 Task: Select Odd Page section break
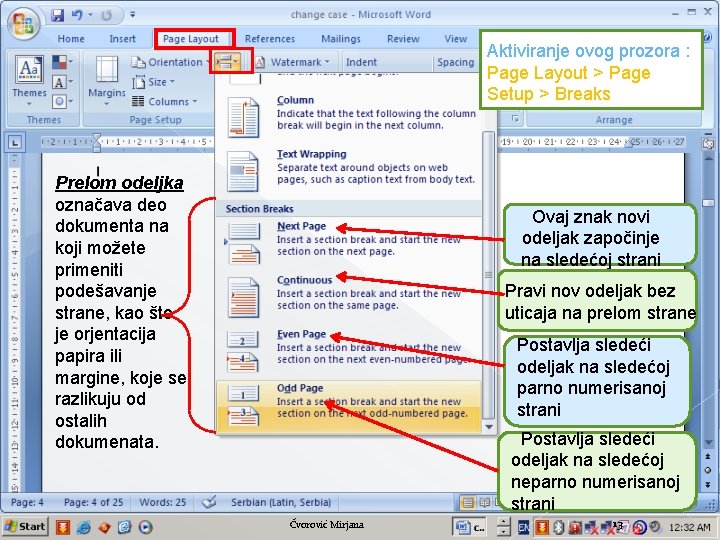(349, 405)
